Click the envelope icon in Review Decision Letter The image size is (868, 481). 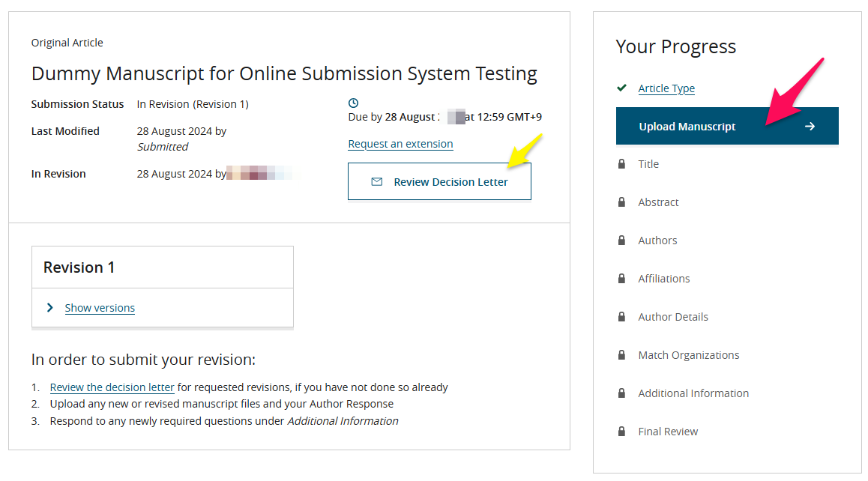tap(377, 181)
